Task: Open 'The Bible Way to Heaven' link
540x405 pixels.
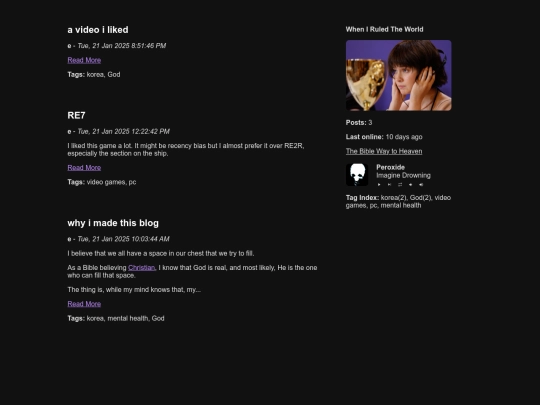Action: click(x=384, y=151)
